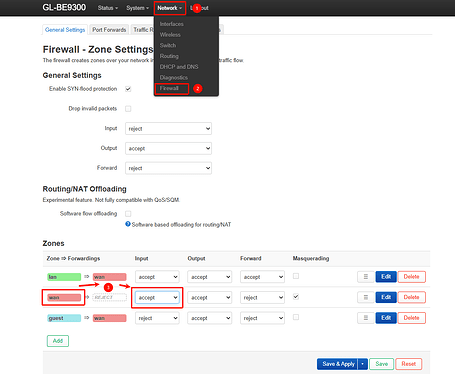Delete the wan zone
The height and width of the screenshot is (374, 455).
[411, 297]
